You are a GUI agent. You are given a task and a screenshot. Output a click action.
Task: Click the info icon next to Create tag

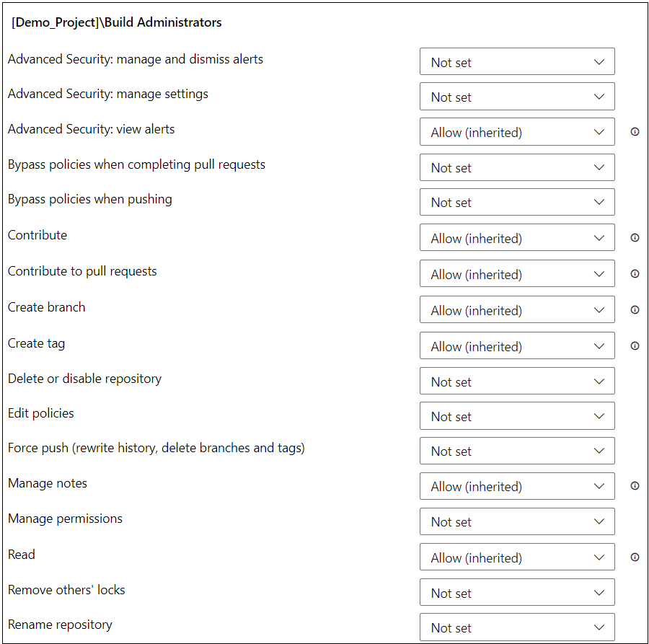coord(635,345)
